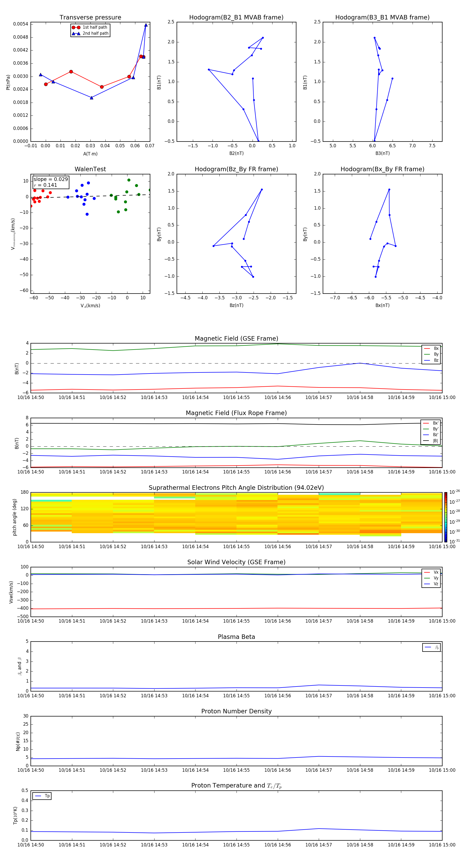The image size is (473, 868).
Task: Select Bz' entry in Flux Rope legend
Action: pyautogui.click(x=431, y=435)
